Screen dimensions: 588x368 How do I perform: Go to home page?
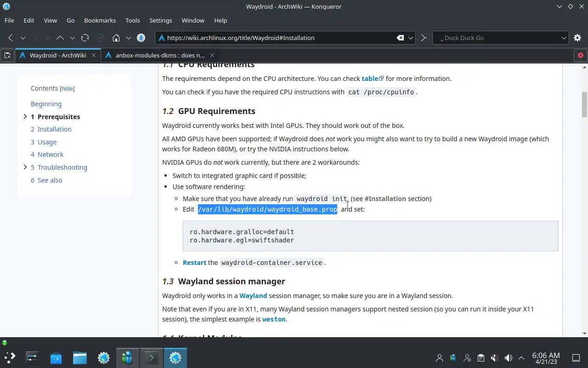tap(116, 38)
